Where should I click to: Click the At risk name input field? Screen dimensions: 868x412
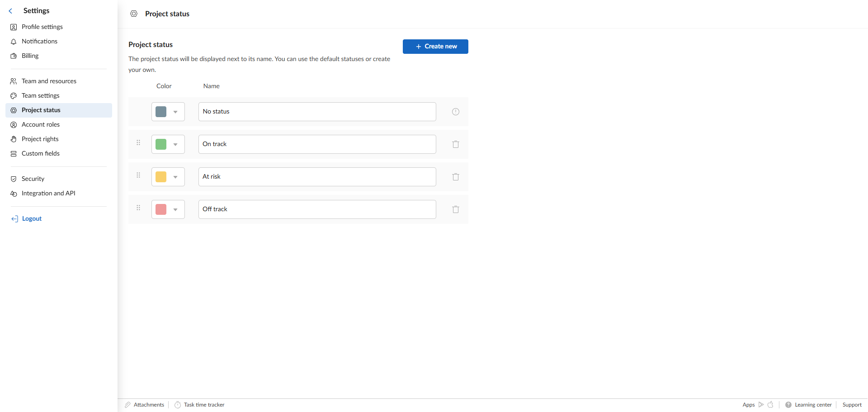(317, 177)
